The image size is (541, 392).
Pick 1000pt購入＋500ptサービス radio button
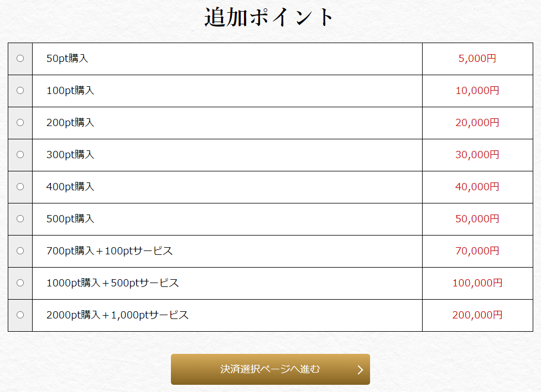[x=20, y=283]
